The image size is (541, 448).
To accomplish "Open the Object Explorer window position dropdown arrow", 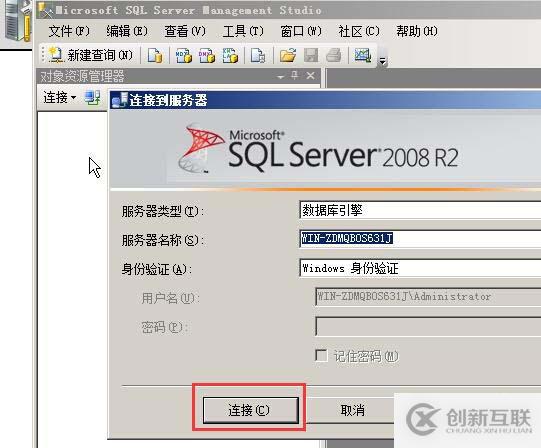I will click(281, 77).
